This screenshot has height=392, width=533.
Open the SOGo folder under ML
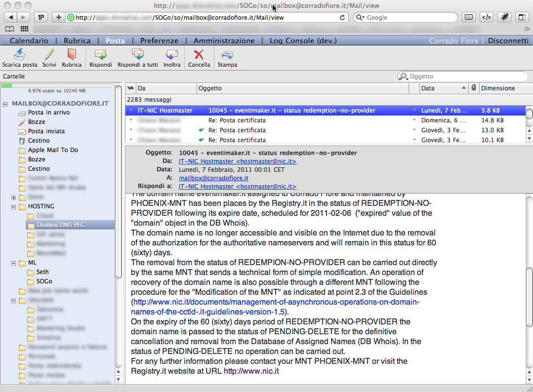(x=44, y=281)
